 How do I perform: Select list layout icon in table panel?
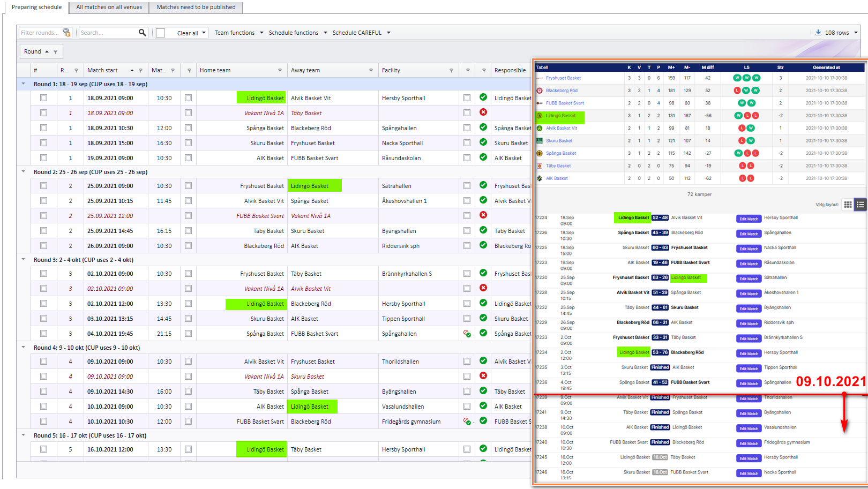(860, 205)
